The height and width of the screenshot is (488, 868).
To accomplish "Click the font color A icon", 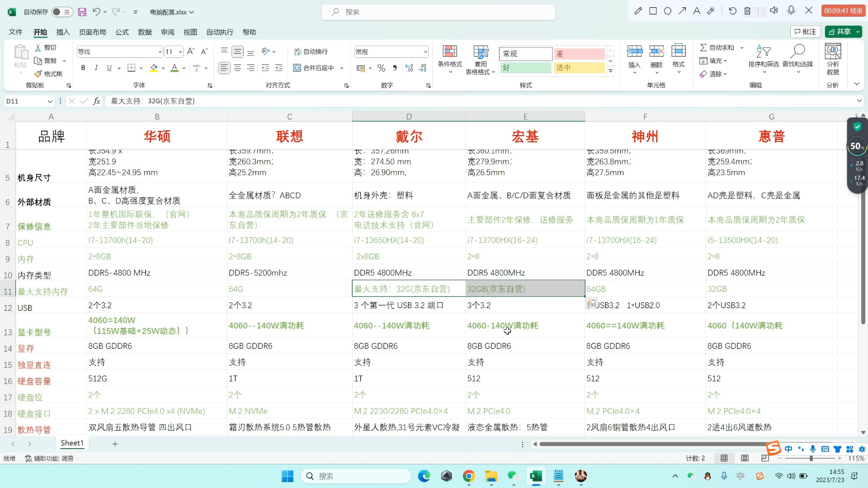I will pos(175,68).
